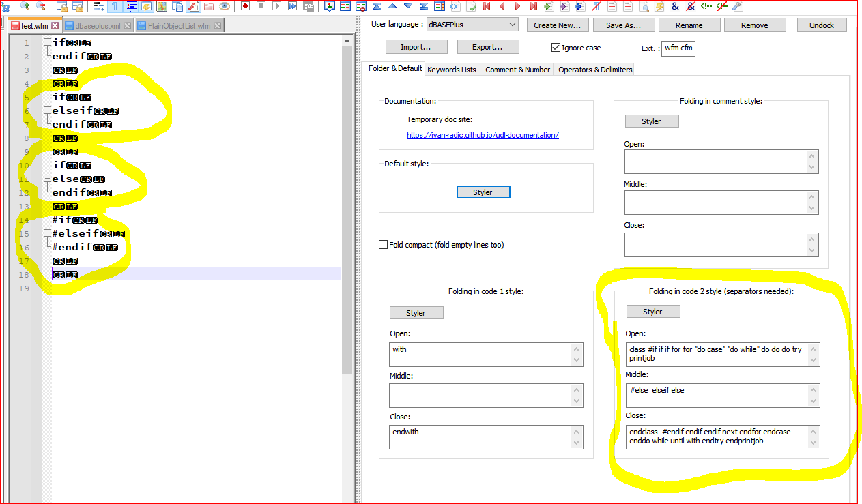Toggle the indent guide toolbar icon
The width and height of the screenshot is (862, 504).
pos(130,6)
